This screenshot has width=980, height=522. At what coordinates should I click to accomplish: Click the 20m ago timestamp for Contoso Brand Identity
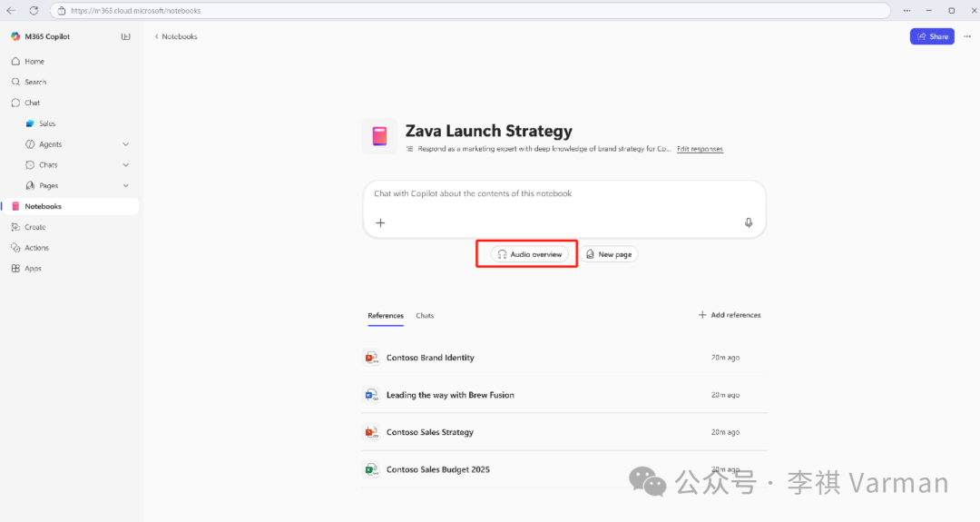(x=725, y=358)
